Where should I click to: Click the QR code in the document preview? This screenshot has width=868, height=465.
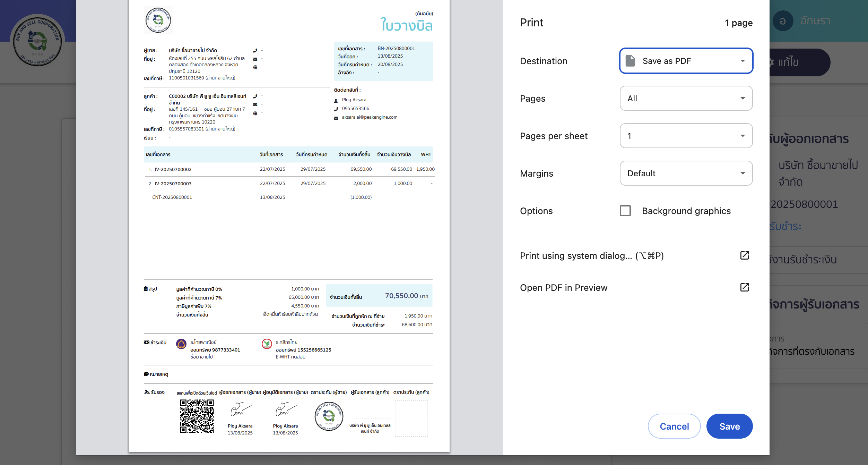click(x=197, y=416)
